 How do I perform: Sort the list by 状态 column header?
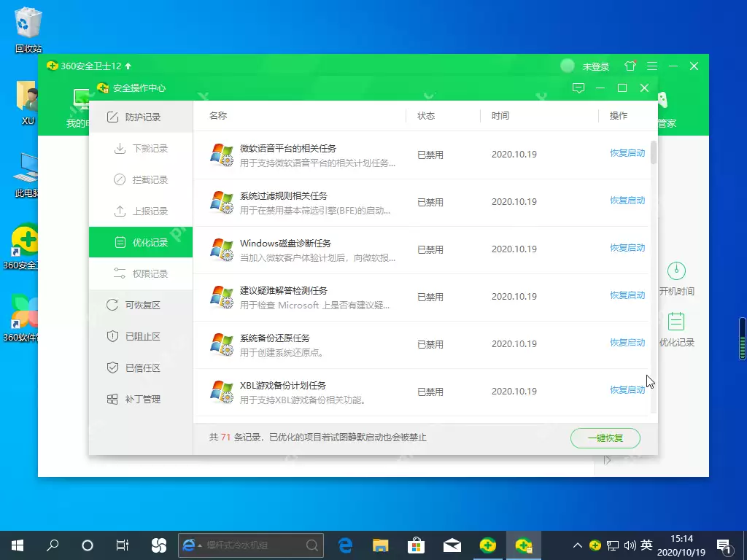426,116
